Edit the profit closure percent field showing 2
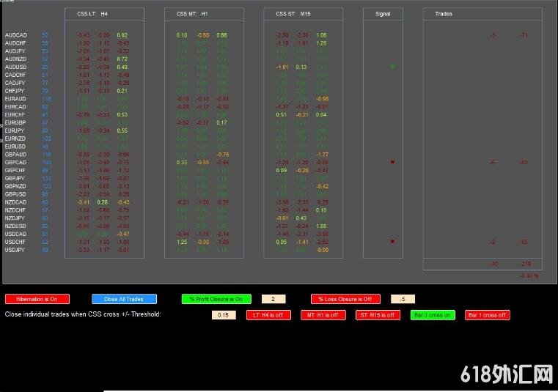 click(274, 299)
